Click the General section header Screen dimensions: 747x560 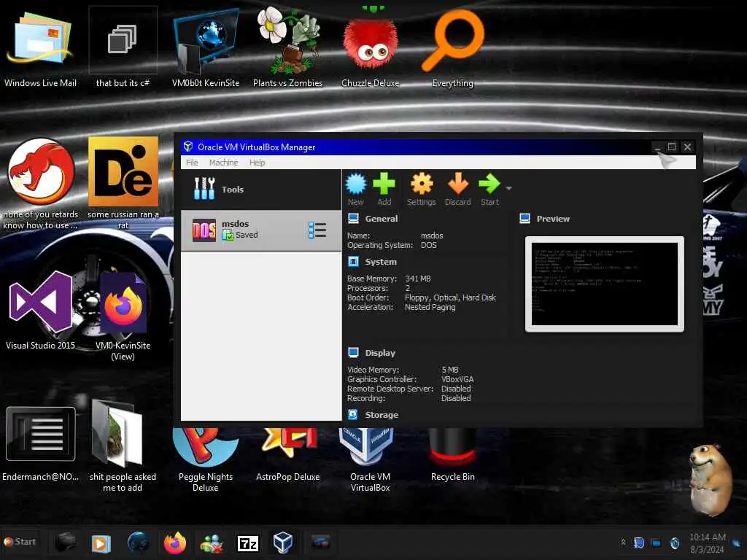381,219
